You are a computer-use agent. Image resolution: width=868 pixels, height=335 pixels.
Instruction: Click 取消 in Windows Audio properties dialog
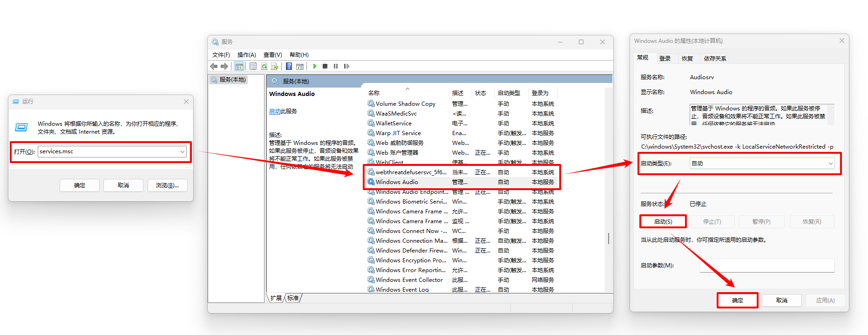click(782, 301)
